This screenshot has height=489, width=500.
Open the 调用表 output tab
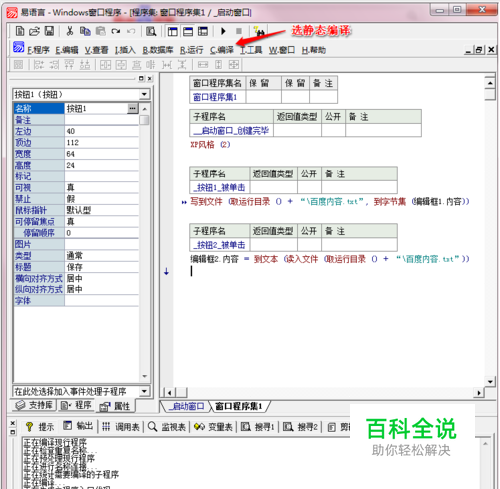pyautogui.click(x=121, y=427)
